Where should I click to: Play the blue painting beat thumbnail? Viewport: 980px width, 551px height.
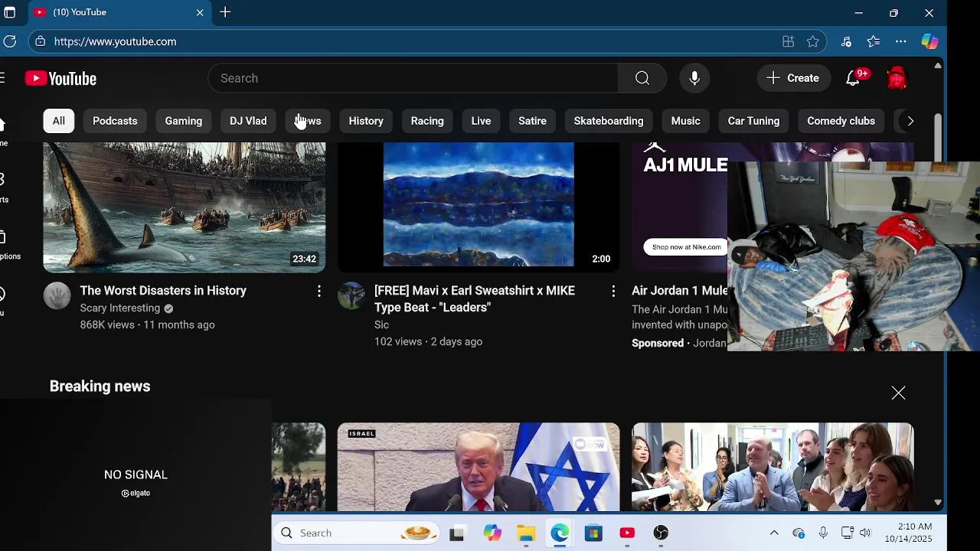(479, 207)
